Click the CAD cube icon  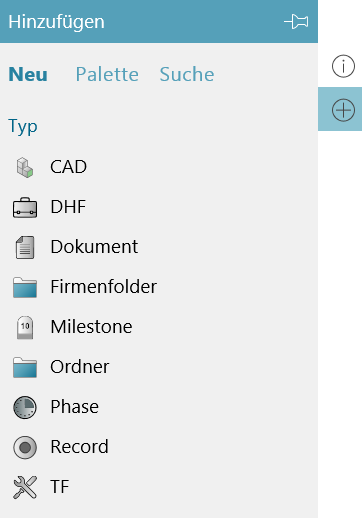25,167
